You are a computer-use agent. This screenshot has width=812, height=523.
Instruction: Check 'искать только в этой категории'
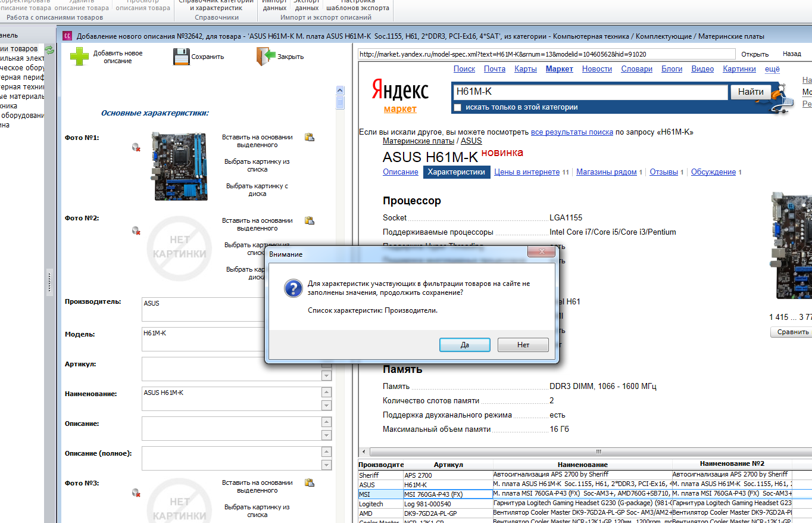457,108
